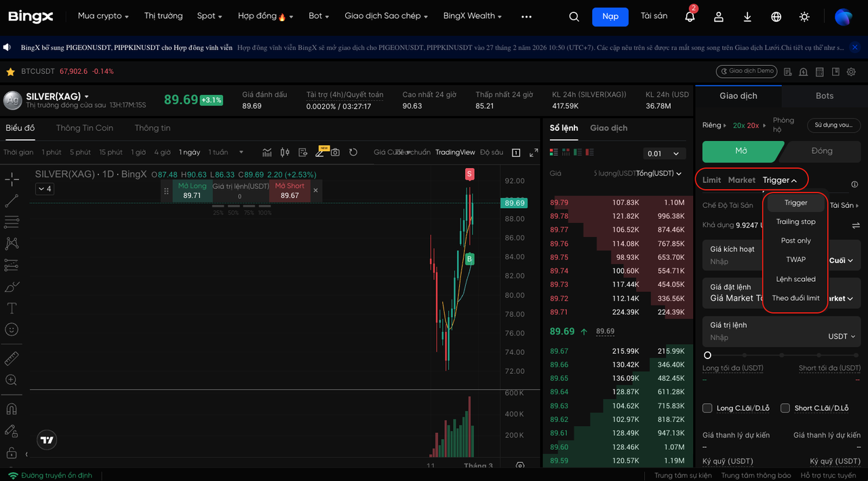Switch to the Bots tab

(x=824, y=96)
